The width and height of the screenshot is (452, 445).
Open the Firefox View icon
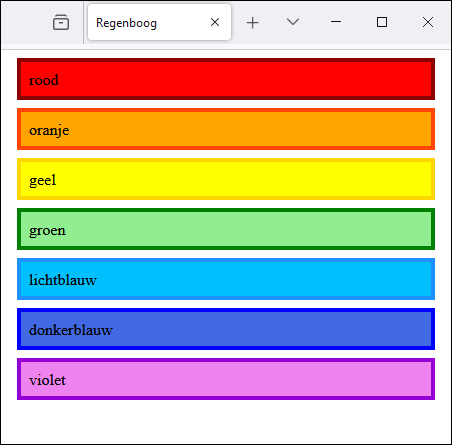click(x=61, y=22)
